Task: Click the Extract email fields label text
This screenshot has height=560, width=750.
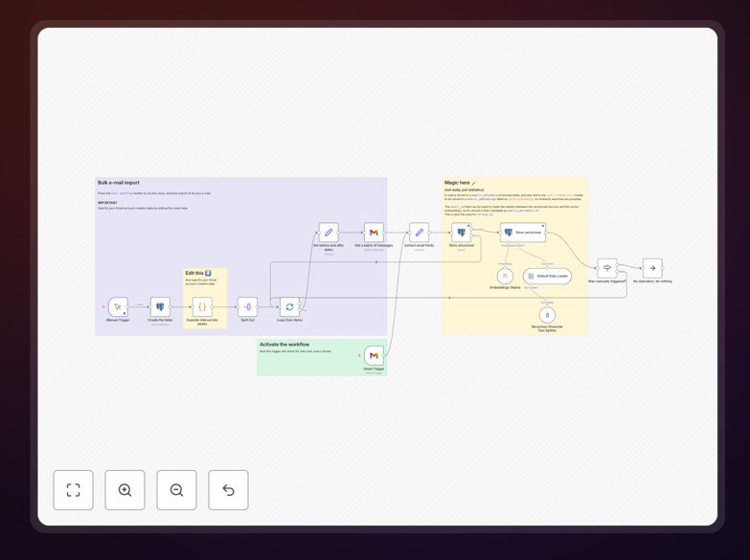Action: [x=419, y=245]
